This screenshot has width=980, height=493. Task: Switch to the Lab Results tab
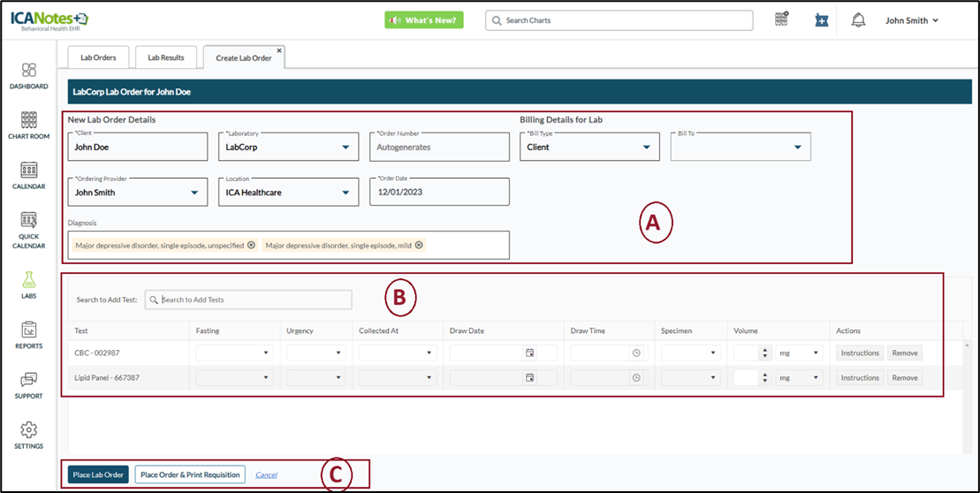point(165,57)
